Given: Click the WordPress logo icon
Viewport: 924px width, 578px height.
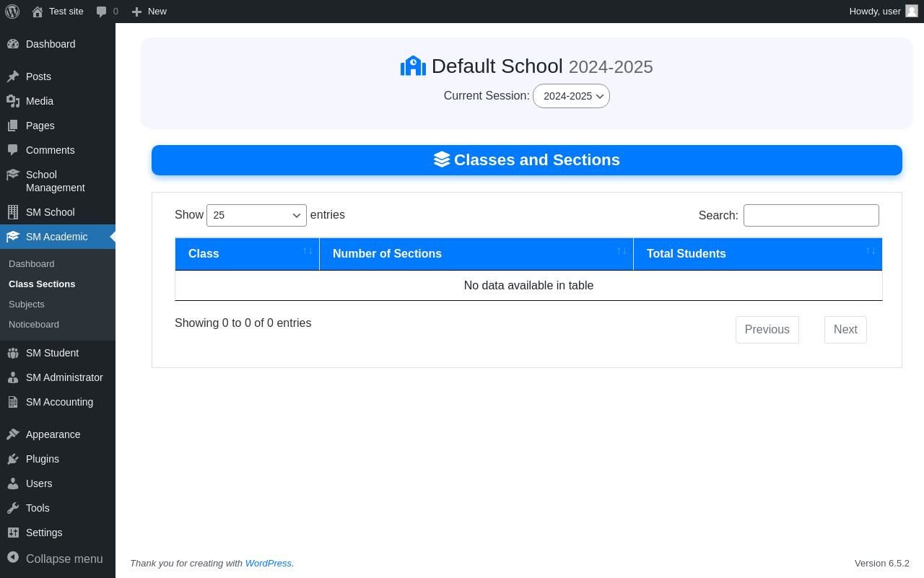Looking at the screenshot, I should [x=12, y=12].
